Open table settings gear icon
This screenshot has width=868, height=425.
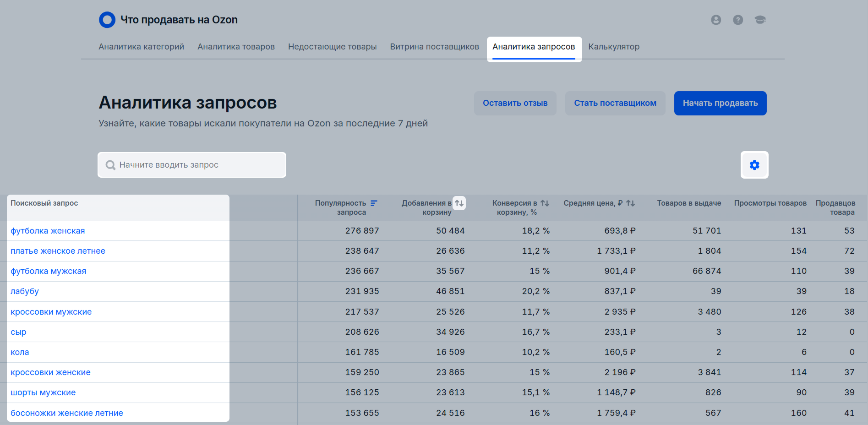click(x=754, y=165)
